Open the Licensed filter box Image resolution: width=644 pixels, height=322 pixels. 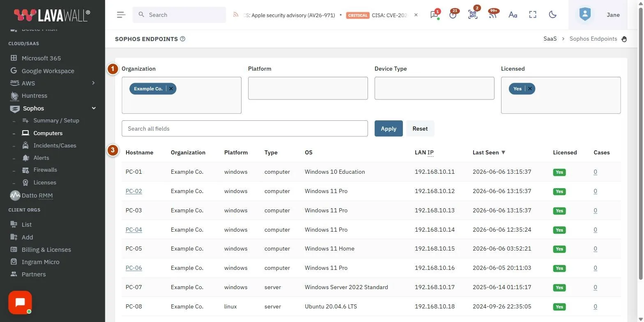click(561, 95)
